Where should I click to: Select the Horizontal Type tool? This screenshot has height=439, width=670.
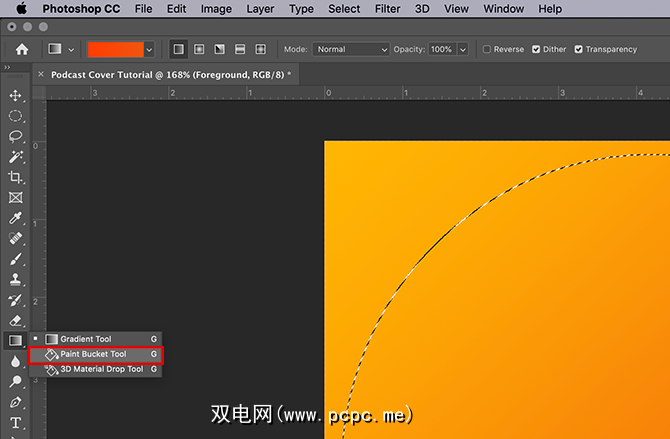[15, 423]
